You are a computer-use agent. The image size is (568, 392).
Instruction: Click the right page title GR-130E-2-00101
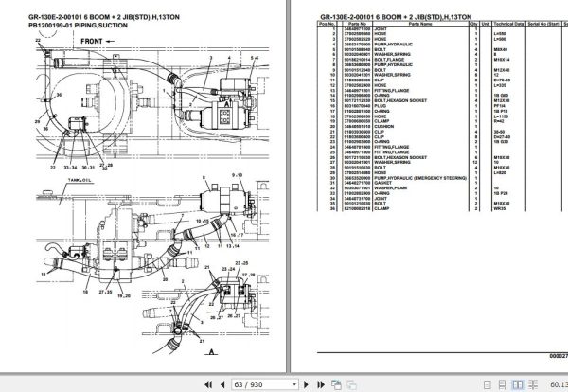(x=396, y=17)
